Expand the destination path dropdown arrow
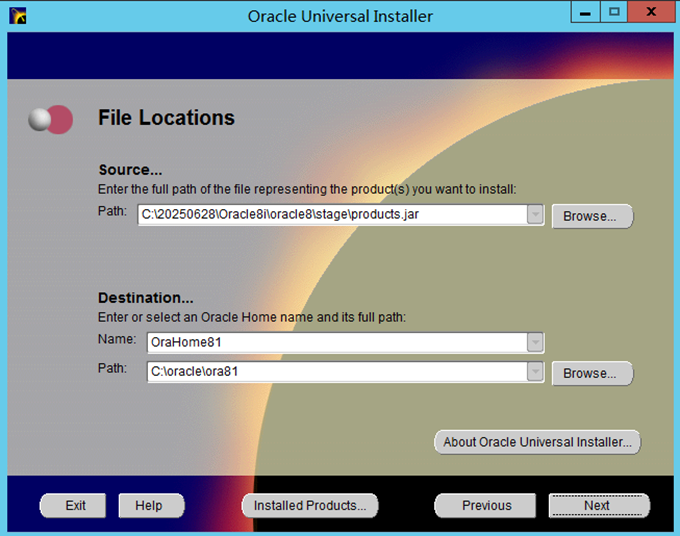 536,372
